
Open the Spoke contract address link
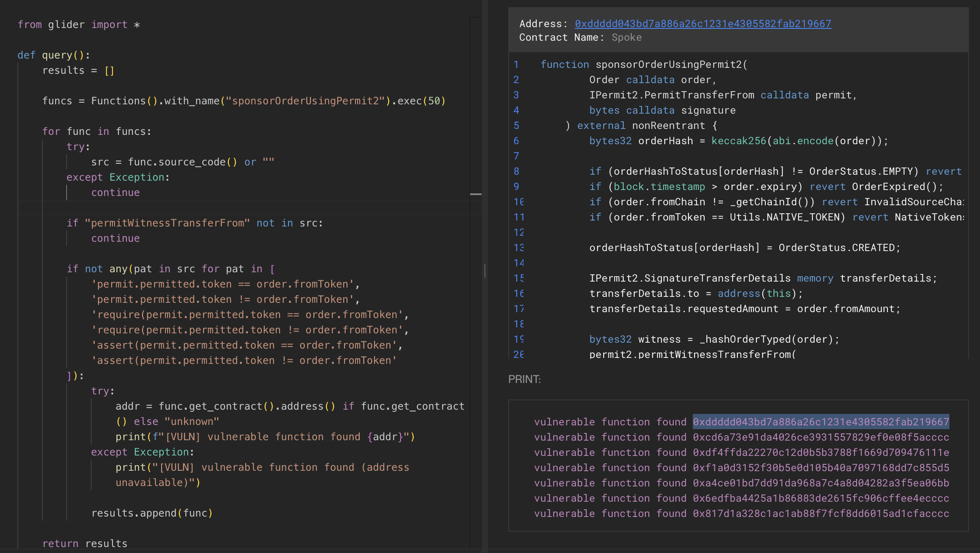(703, 24)
